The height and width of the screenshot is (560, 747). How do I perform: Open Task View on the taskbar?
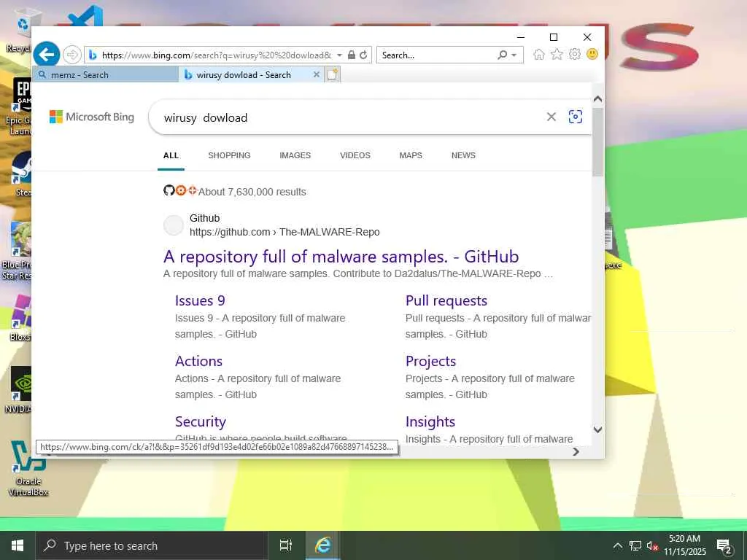coord(285,545)
